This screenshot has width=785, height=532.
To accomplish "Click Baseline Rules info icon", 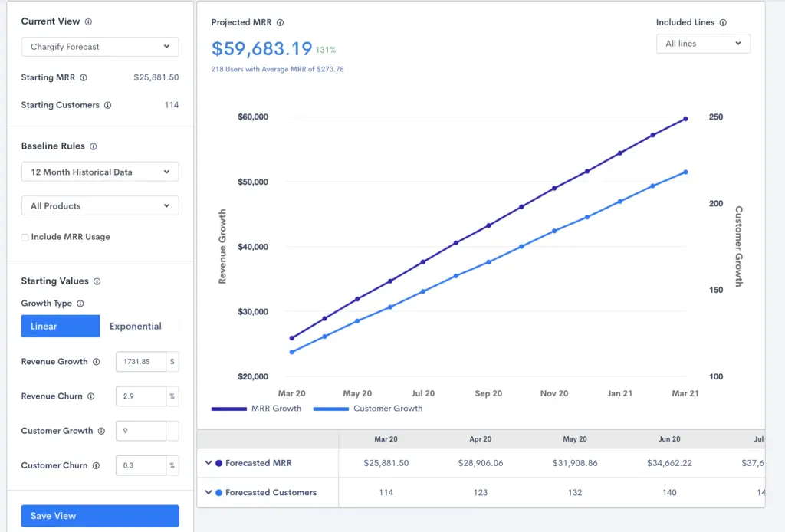I will (93, 146).
